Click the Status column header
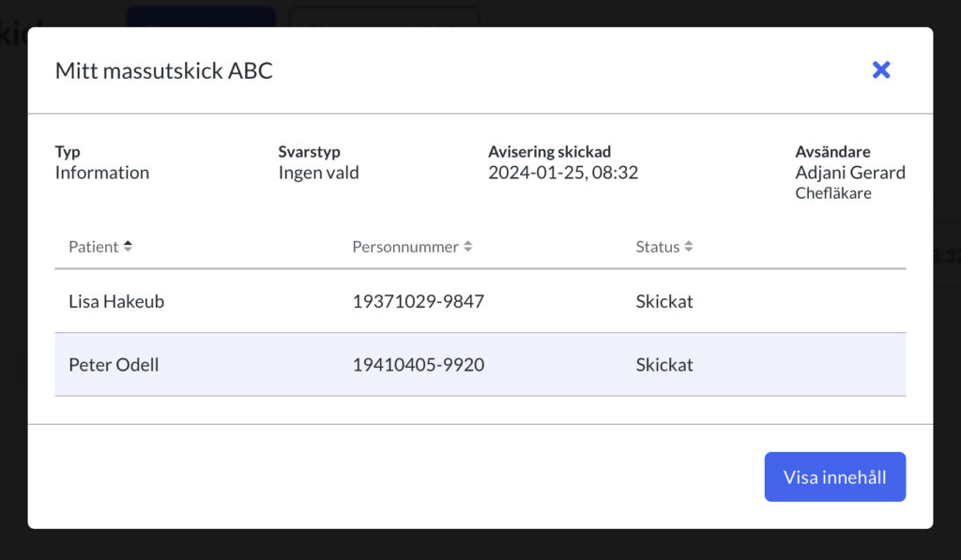Viewport: 961px width, 560px height. click(658, 247)
